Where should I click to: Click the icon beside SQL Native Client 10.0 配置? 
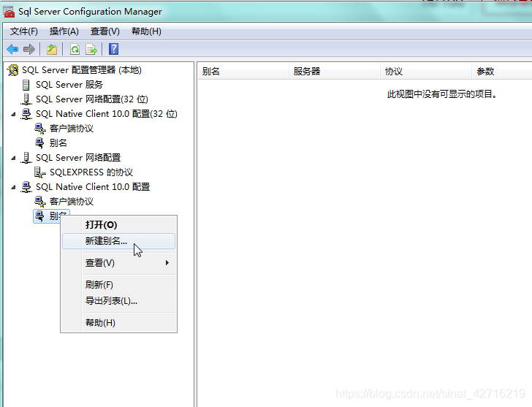[x=26, y=187]
